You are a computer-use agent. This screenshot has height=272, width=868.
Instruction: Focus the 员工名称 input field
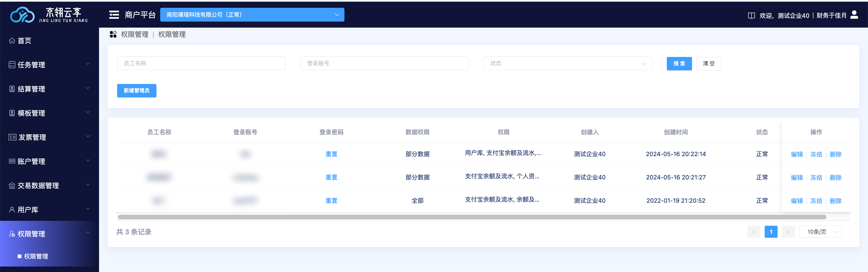coord(201,64)
